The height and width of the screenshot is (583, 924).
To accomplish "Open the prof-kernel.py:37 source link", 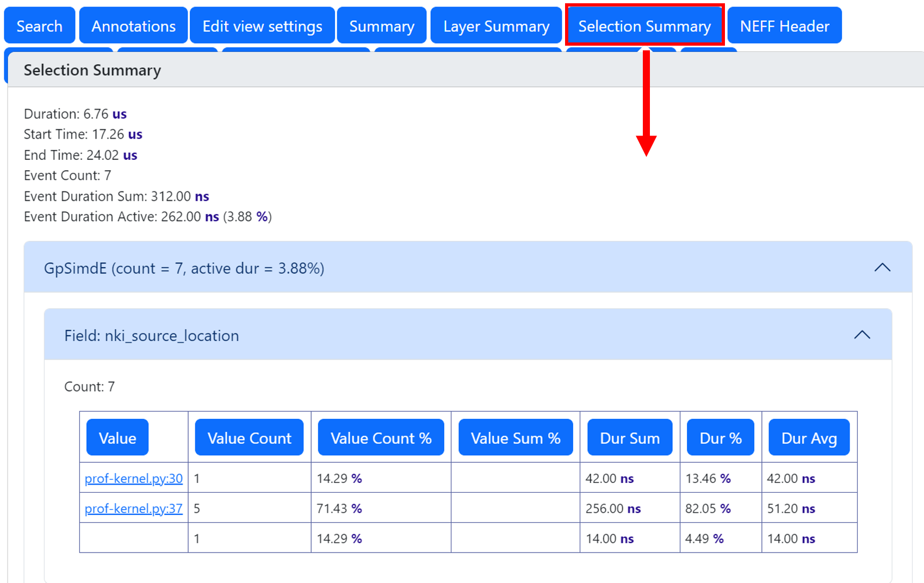I will tap(134, 508).
